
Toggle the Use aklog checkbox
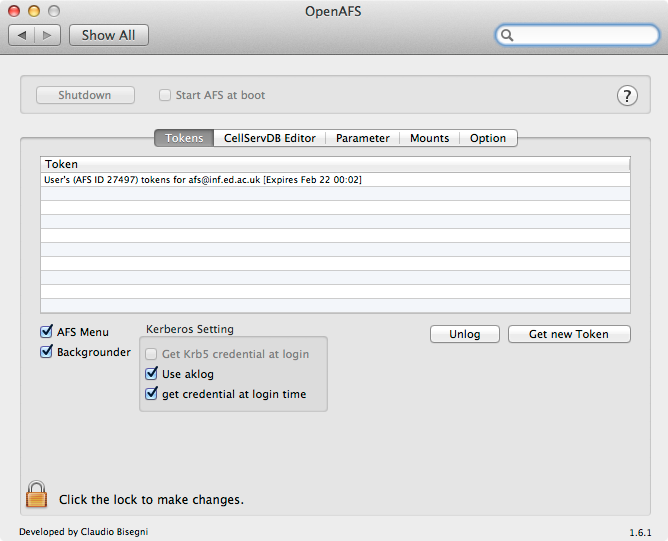click(151, 374)
